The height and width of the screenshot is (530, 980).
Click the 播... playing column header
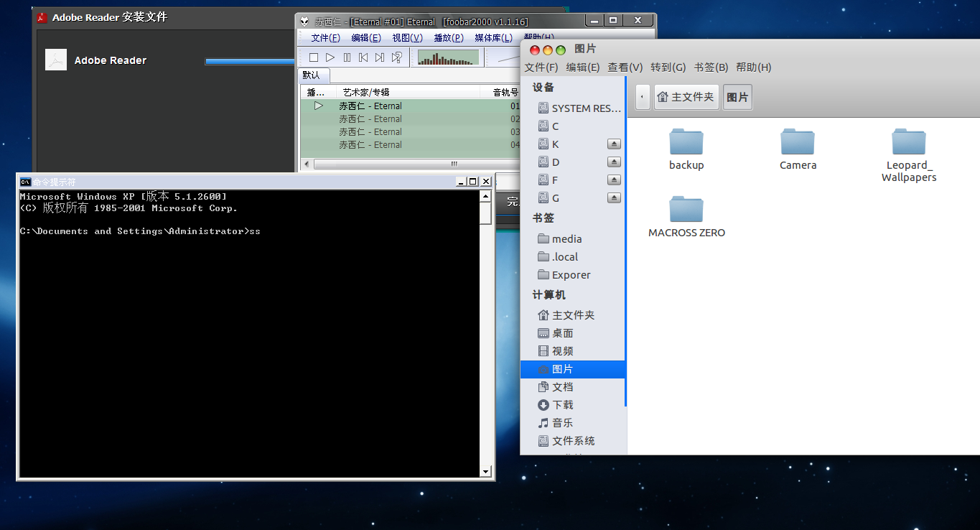point(317,92)
